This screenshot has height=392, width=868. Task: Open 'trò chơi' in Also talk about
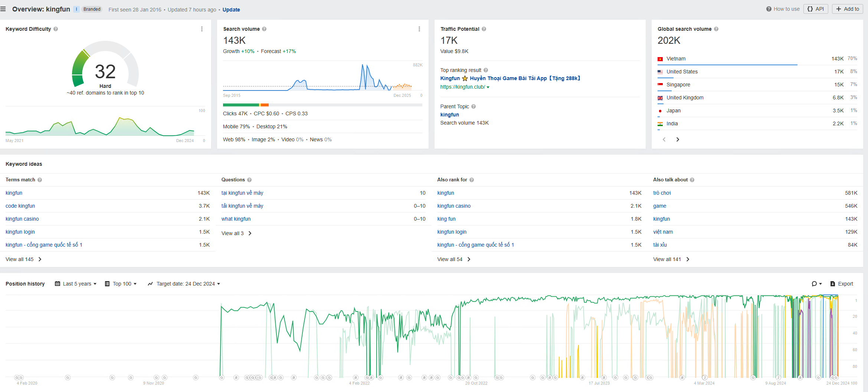coord(662,193)
